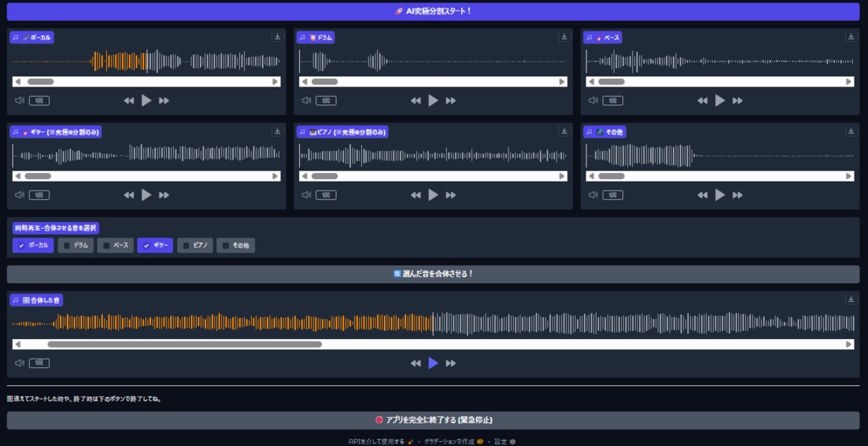Fast-forward the ドラム track

[x=451, y=101]
